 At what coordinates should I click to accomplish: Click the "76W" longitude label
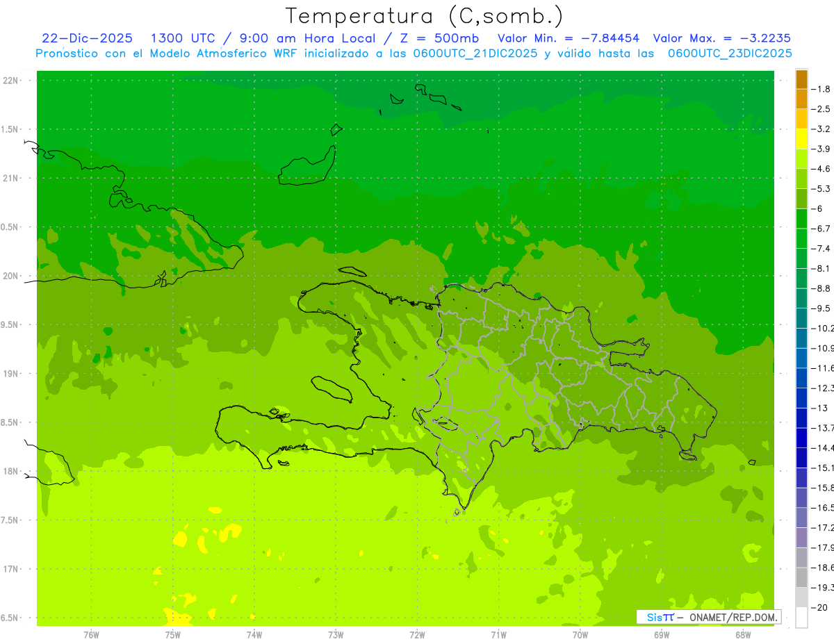coord(91,635)
